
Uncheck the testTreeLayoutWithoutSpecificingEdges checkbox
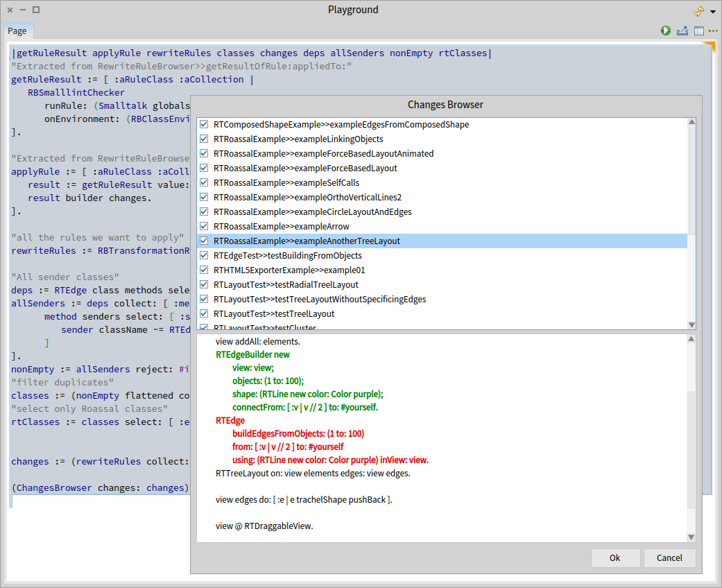point(204,300)
